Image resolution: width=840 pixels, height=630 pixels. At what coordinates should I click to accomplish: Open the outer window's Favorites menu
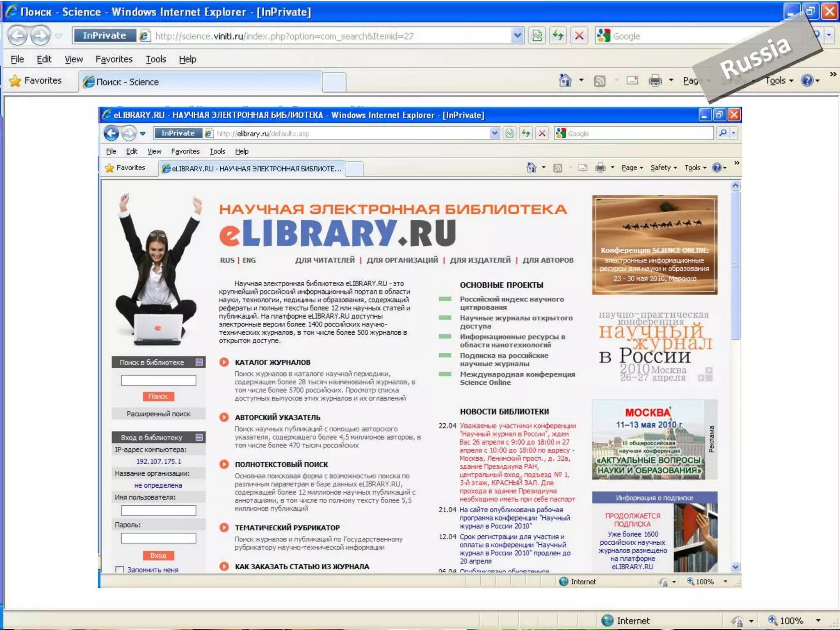pyautogui.click(x=114, y=59)
